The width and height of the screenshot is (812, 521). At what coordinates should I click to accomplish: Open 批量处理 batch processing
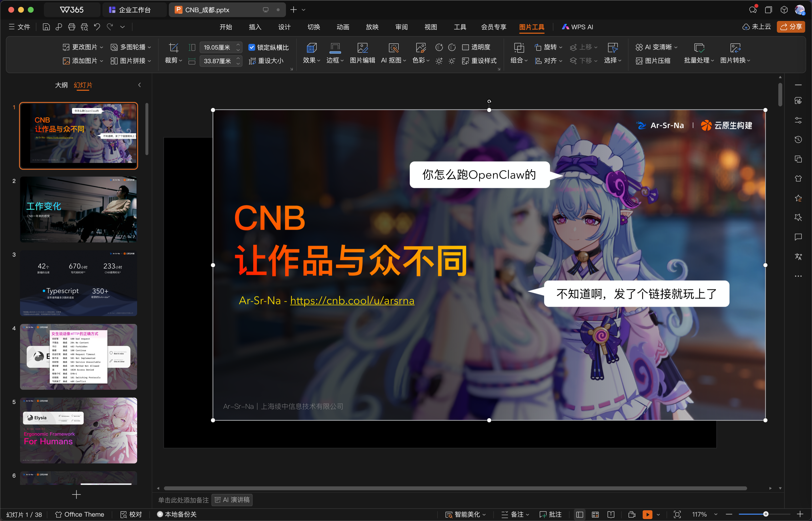click(699, 53)
